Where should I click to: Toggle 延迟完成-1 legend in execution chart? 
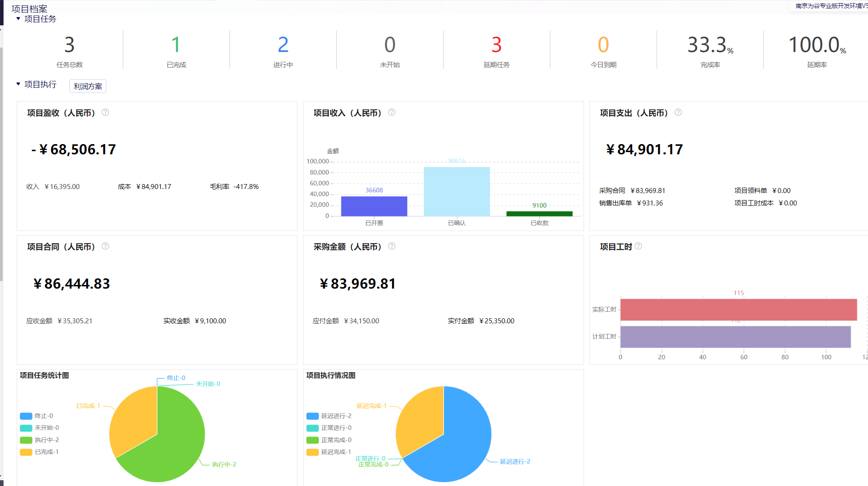(329, 452)
